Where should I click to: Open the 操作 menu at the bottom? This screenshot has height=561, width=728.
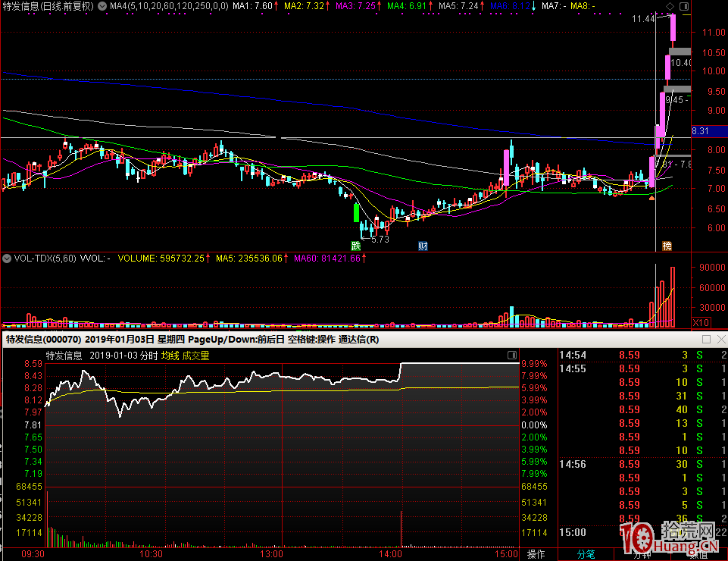pos(536,554)
